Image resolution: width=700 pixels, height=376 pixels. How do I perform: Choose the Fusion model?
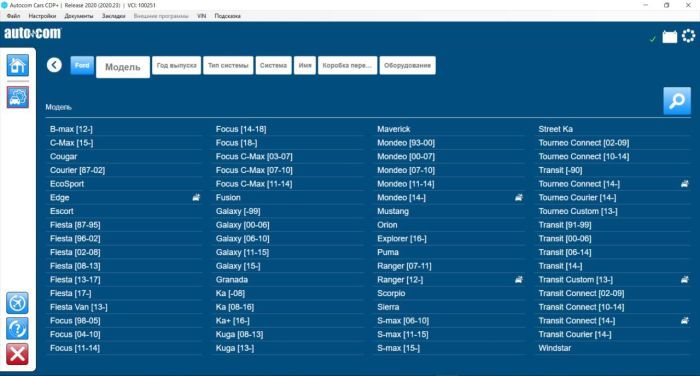228,197
